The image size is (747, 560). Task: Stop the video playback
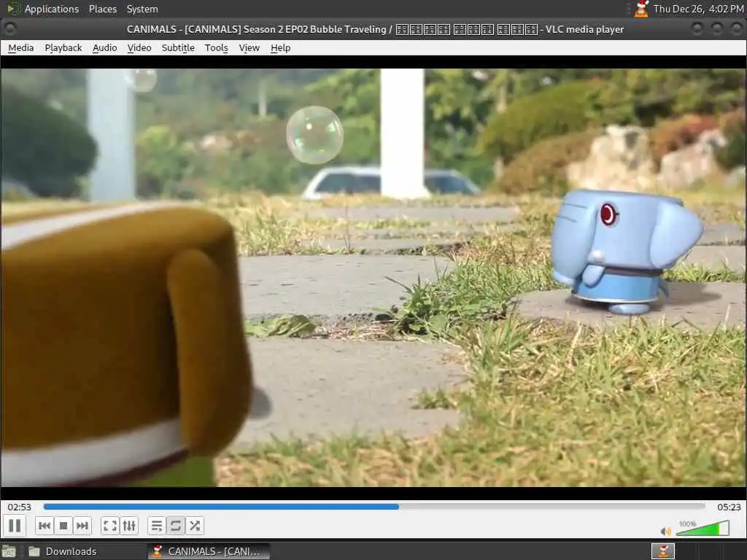(63, 526)
